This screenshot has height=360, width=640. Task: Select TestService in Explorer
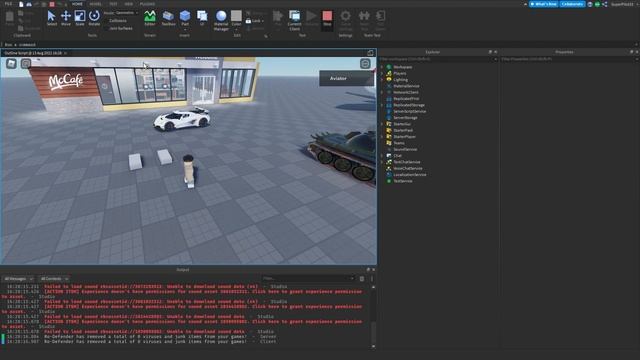point(402,181)
